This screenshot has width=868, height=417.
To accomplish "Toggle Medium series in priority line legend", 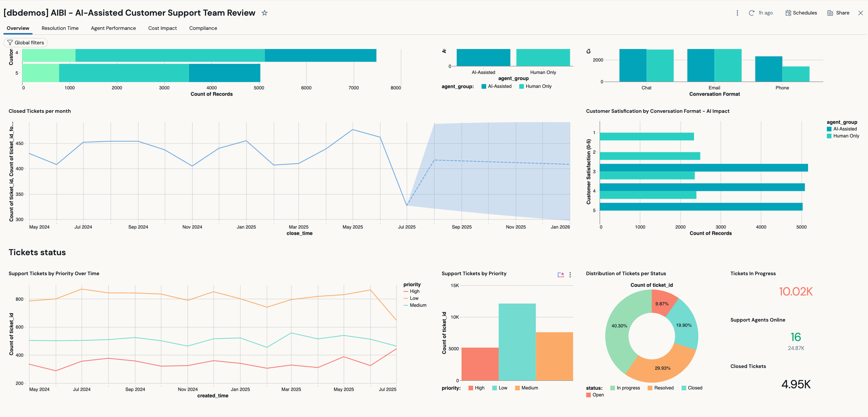I will coord(415,305).
